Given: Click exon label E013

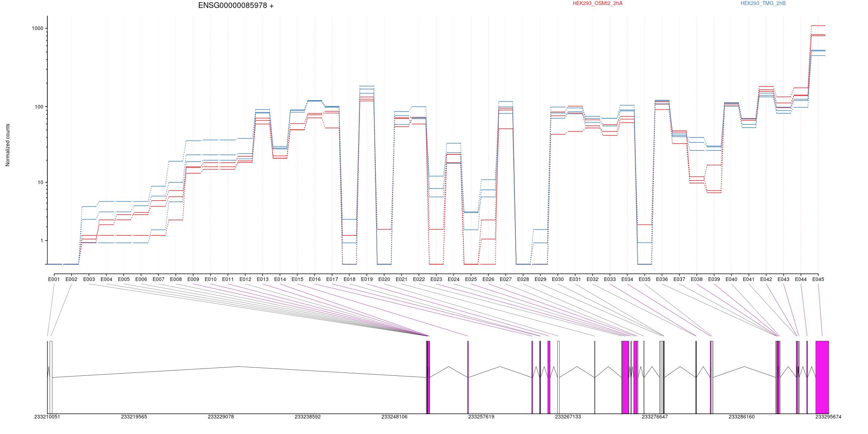Looking at the screenshot, I should 263,279.
